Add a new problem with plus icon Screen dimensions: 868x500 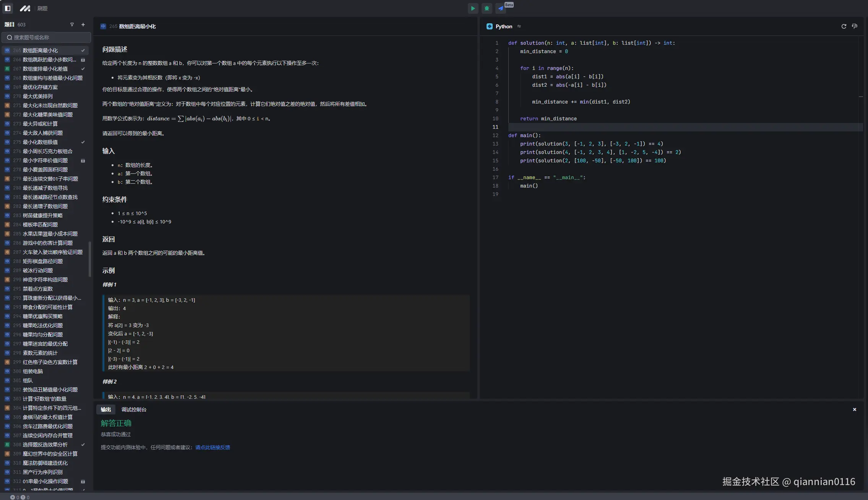tap(83, 24)
